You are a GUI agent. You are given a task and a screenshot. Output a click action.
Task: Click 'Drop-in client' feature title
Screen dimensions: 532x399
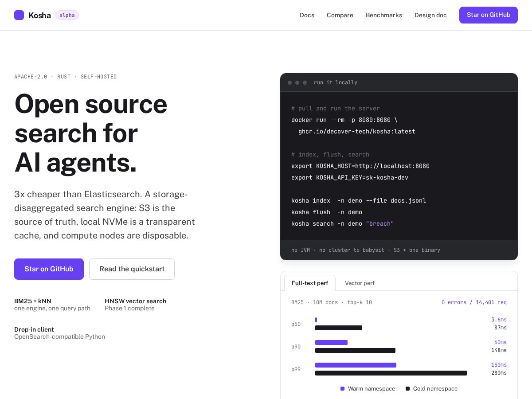click(x=34, y=329)
